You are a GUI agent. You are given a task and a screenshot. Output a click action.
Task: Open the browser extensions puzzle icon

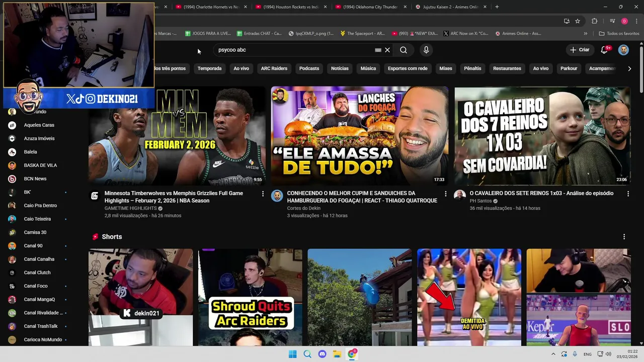[x=595, y=21]
